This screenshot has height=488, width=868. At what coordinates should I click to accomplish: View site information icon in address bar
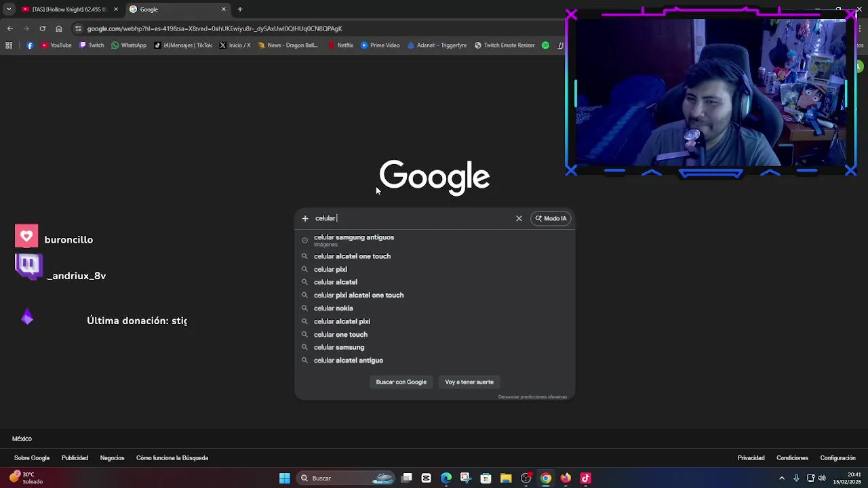[78, 28]
